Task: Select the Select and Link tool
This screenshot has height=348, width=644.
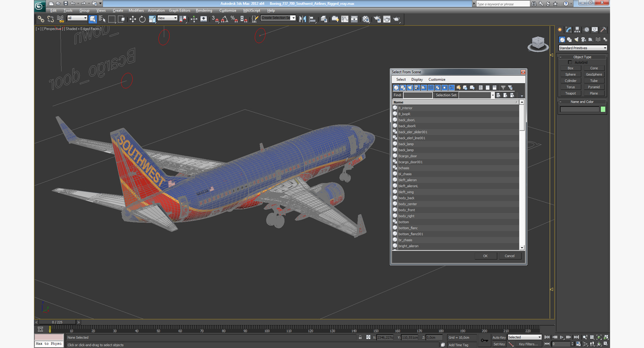Action: (40, 19)
